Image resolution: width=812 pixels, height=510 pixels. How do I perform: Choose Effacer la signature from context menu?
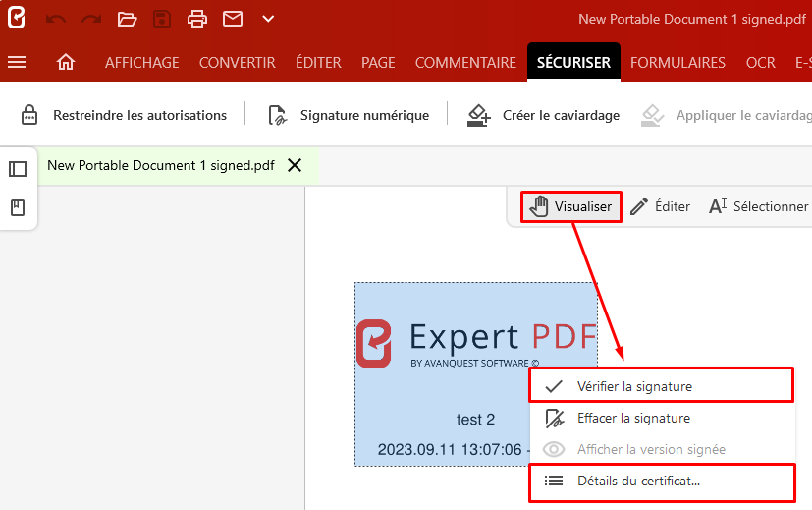click(663, 418)
